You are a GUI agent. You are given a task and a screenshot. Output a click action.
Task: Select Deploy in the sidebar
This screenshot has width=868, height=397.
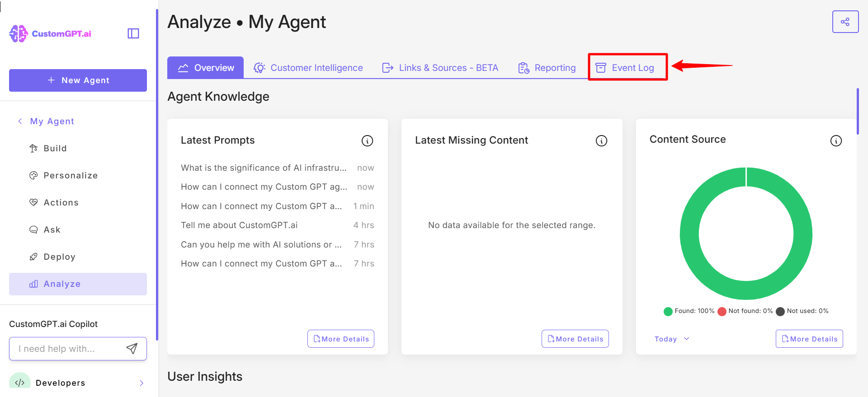point(78,257)
